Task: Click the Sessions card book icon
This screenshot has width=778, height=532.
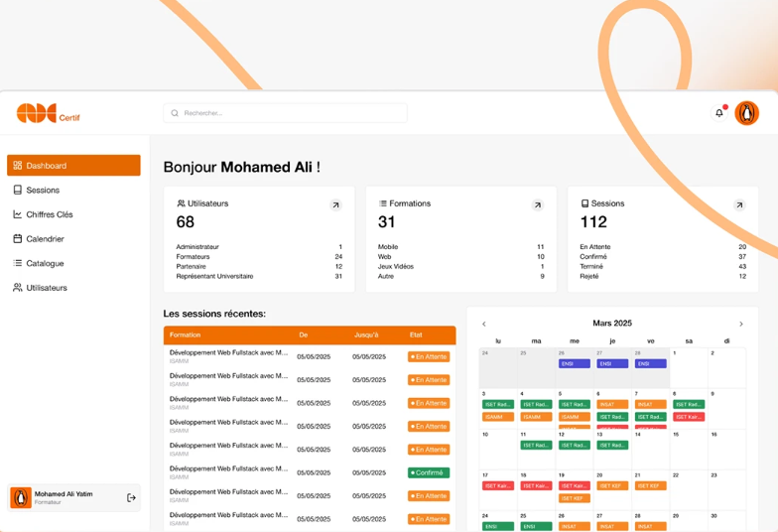Action: [585, 203]
